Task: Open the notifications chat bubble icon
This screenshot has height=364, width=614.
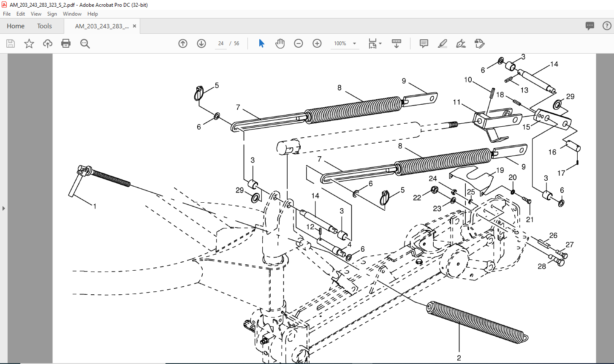Action: point(590,26)
